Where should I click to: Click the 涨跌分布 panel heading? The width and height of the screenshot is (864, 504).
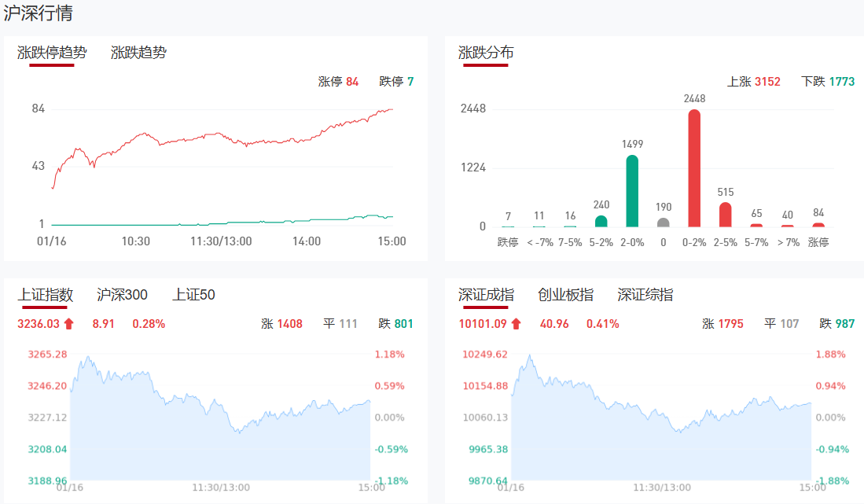pyautogui.click(x=486, y=53)
